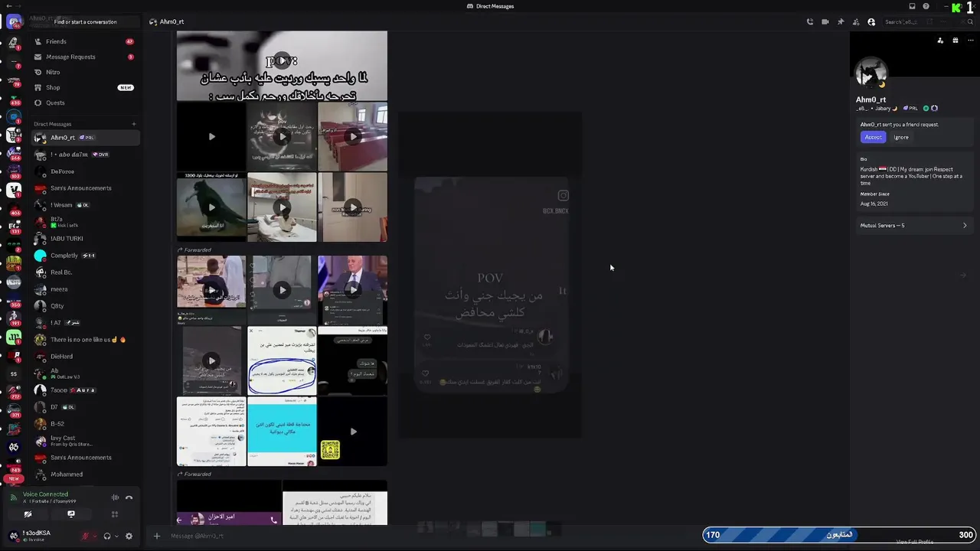
Task: Click friend status icon in profile banner
Action: coord(940,41)
